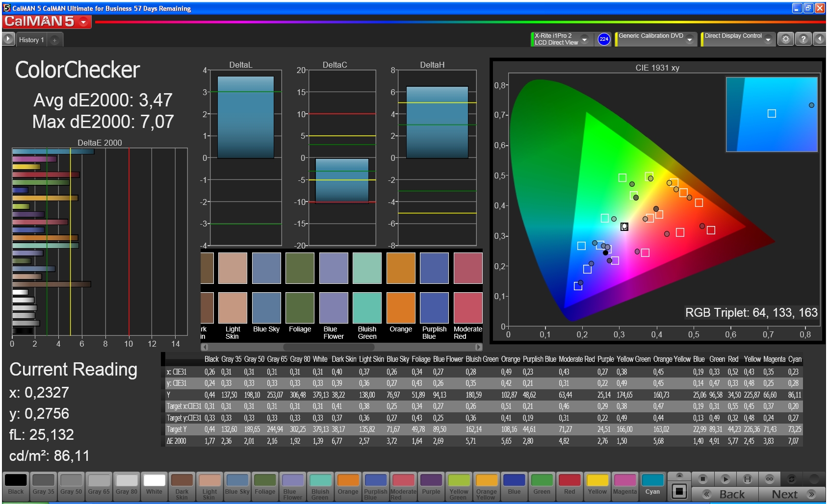The width and height of the screenshot is (828, 504).
Task: Click the cd/m²: 86,11 reading
Action: click(x=50, y=456)
